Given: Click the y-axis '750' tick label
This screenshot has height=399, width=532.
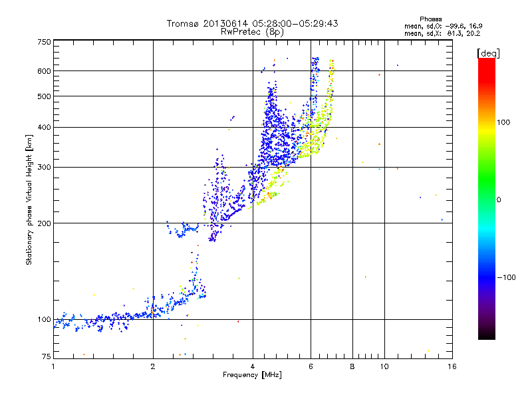Looking at the screenshot, I should pyautogui.click(x=44, y=42).
